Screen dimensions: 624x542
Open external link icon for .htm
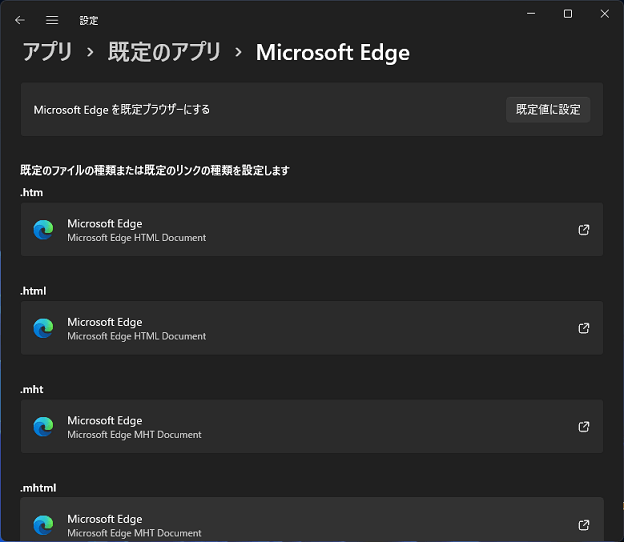coord(583,230)
